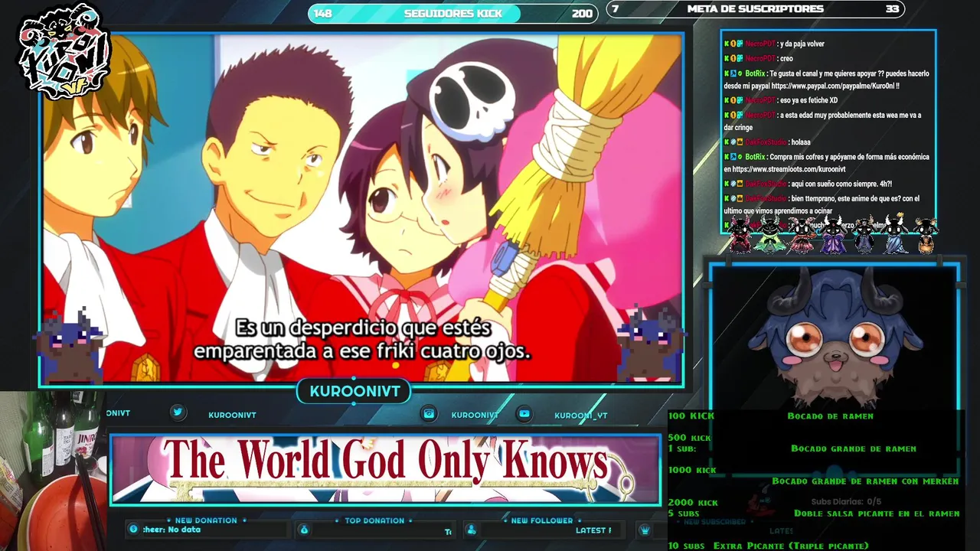Click NecroPDT's 'eso ya es fetiche XD' message

click(x=781, y=100)
